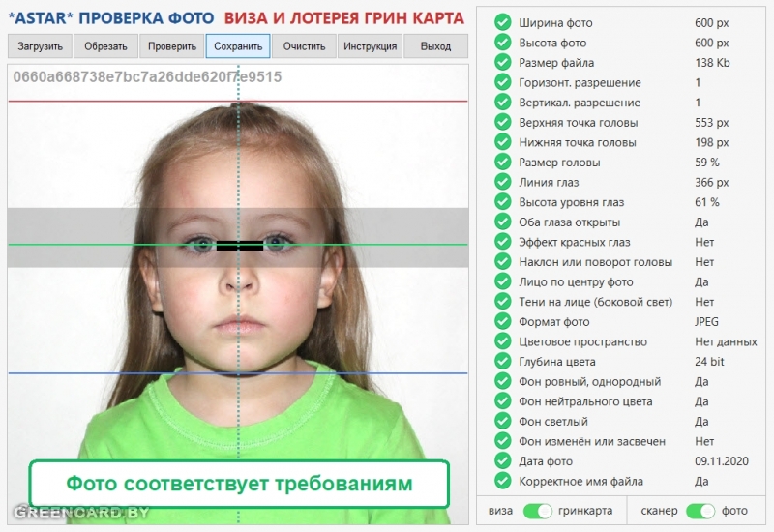This screenshot has width=774, height=532.
Task: Click the 24 bit color depth value
Action: [709, 362]
